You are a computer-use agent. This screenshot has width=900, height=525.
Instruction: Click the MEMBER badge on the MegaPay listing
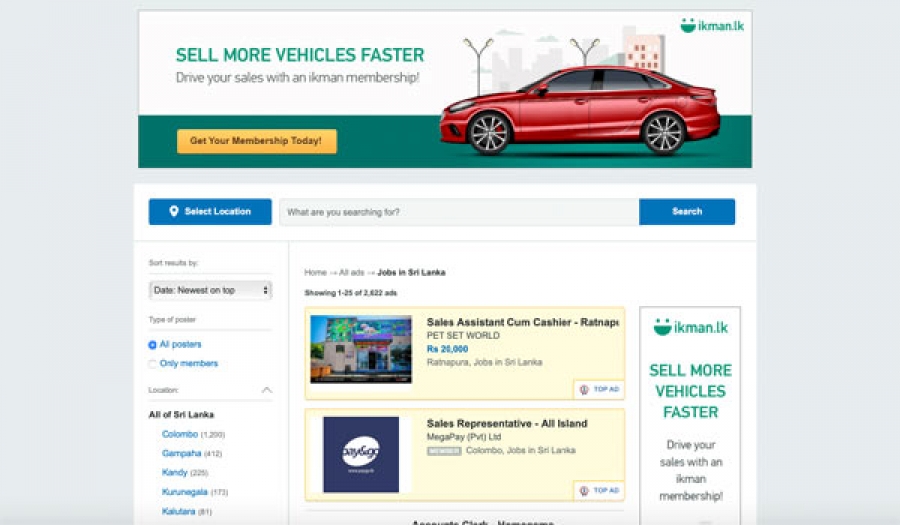444,451
